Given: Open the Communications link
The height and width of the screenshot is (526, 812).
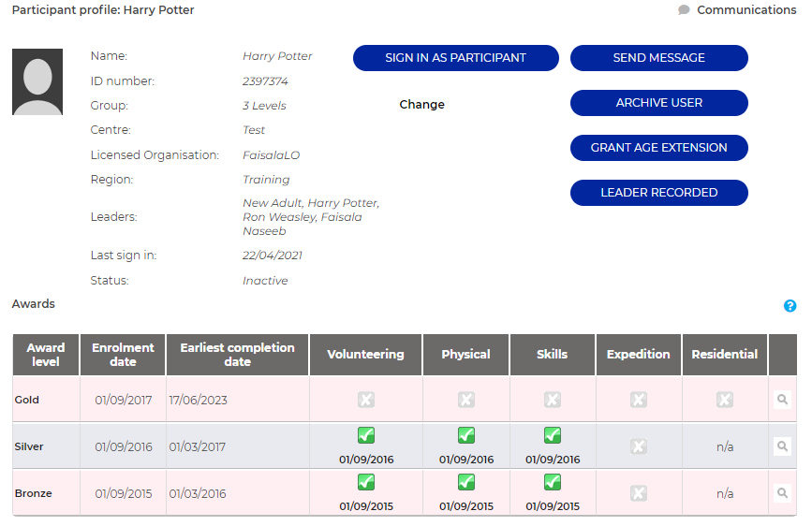Looking at the screenshot, I should pyautogui.click(x=746, y=10).
